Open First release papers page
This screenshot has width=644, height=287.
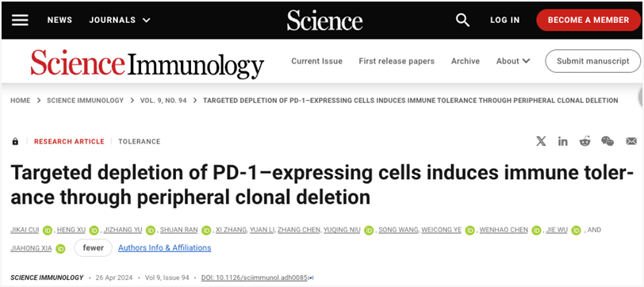tap(397, 61)
